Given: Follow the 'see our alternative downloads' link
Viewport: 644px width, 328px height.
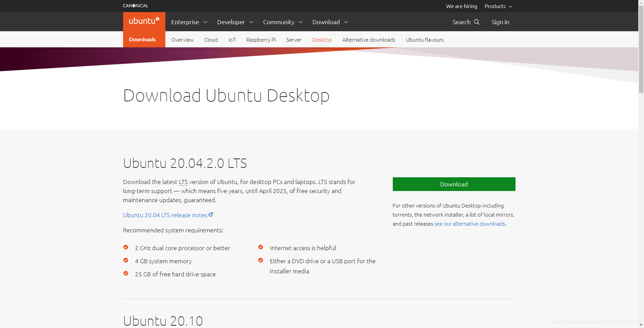Looking at the screenshot, I should 470,224.
